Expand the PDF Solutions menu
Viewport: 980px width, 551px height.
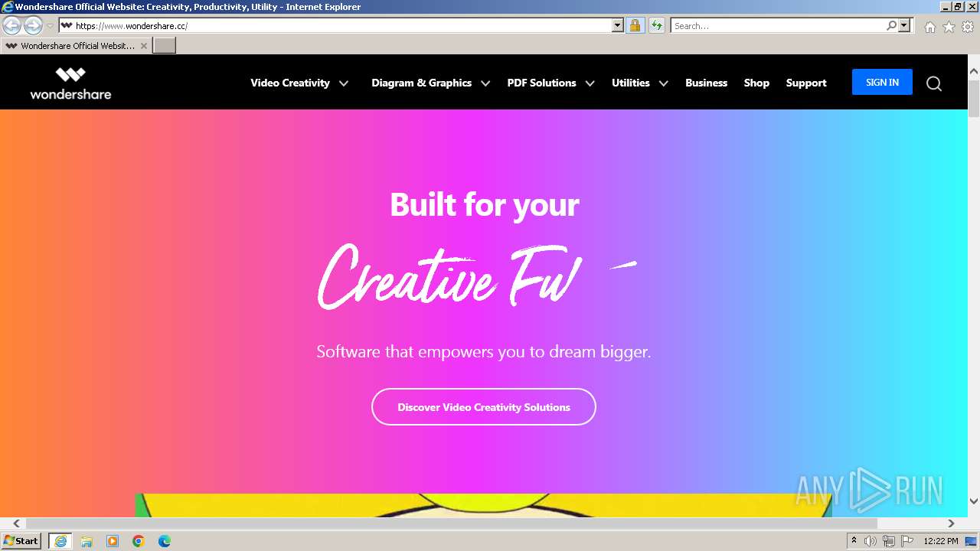[x=550, y=83]
